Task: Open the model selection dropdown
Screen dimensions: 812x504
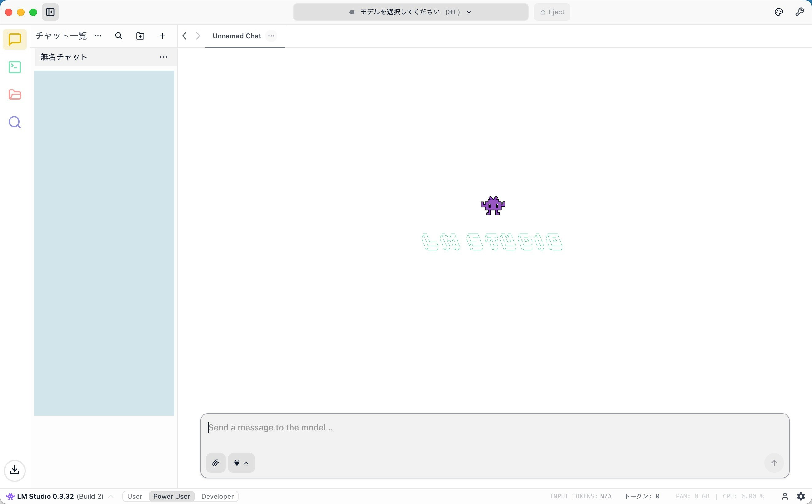Action: tap(410, 12)
